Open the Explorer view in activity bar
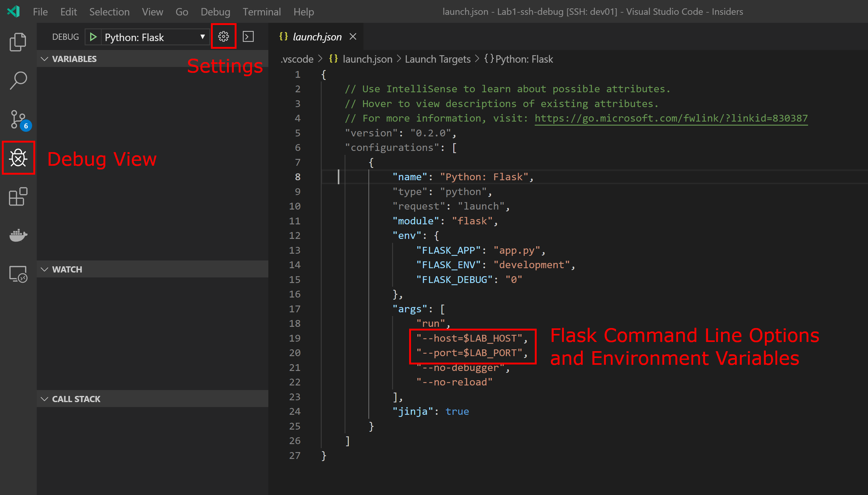Viewport: 868px width, 495px height. [x=18, y=42]
